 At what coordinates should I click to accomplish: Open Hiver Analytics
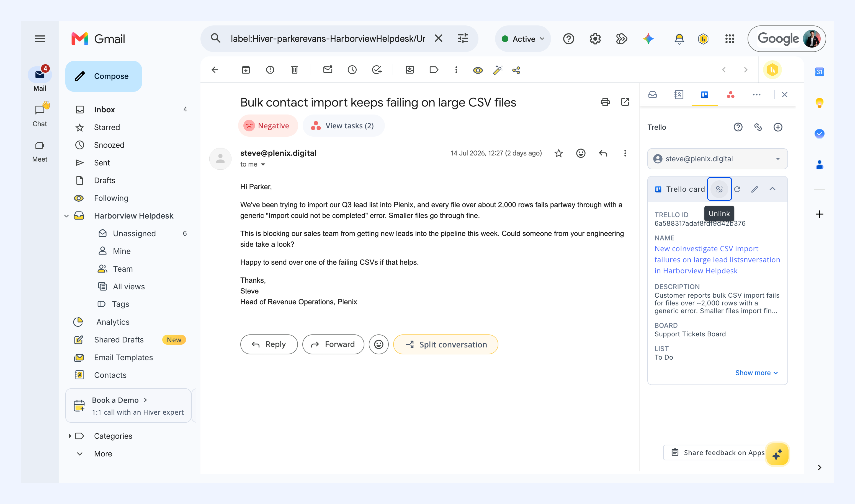point(113,322)
